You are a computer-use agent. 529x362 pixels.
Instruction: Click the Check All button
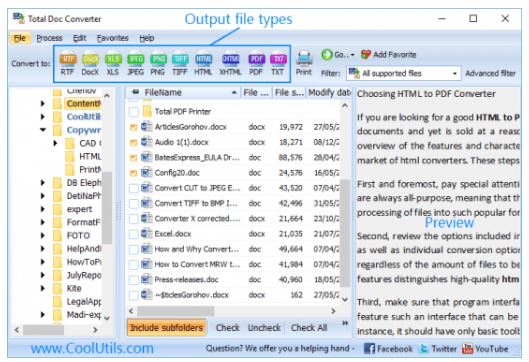click(309, 328)
